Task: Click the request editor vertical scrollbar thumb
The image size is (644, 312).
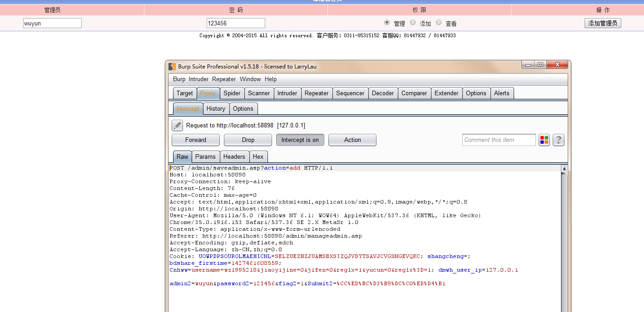Action: 564,242
